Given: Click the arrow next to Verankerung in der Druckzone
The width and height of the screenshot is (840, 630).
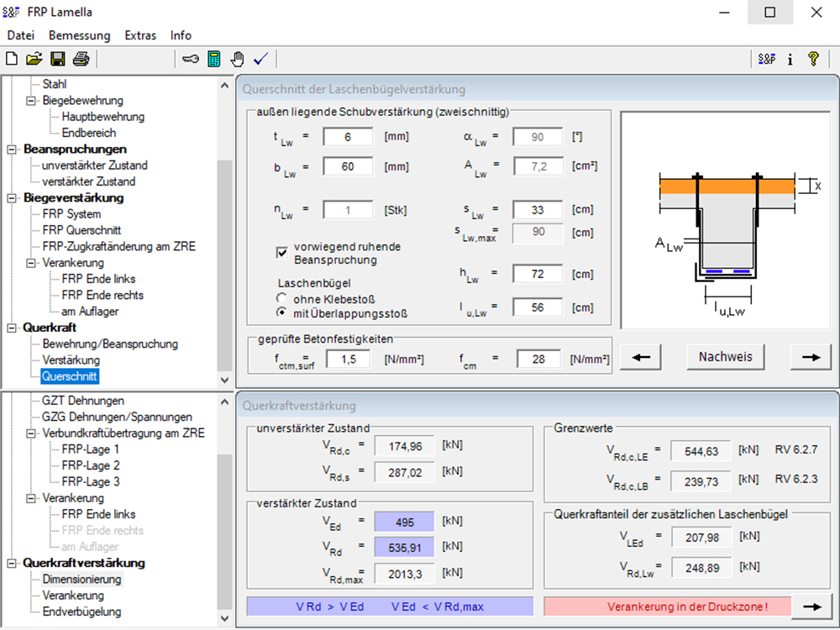Looking at the screenshot, I should click(x=811, y=606).
